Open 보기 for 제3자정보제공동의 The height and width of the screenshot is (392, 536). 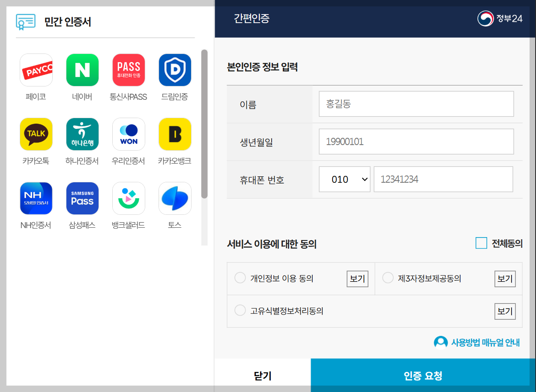click(505, 279)
